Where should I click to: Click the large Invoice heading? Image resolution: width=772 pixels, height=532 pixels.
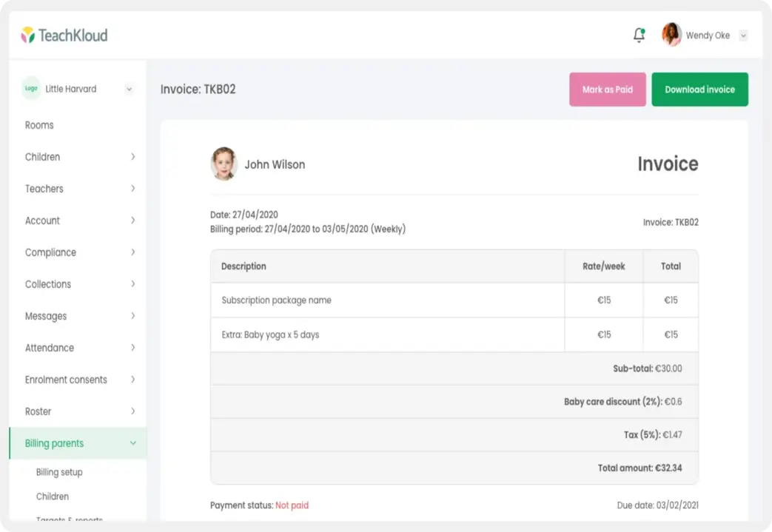668,164
